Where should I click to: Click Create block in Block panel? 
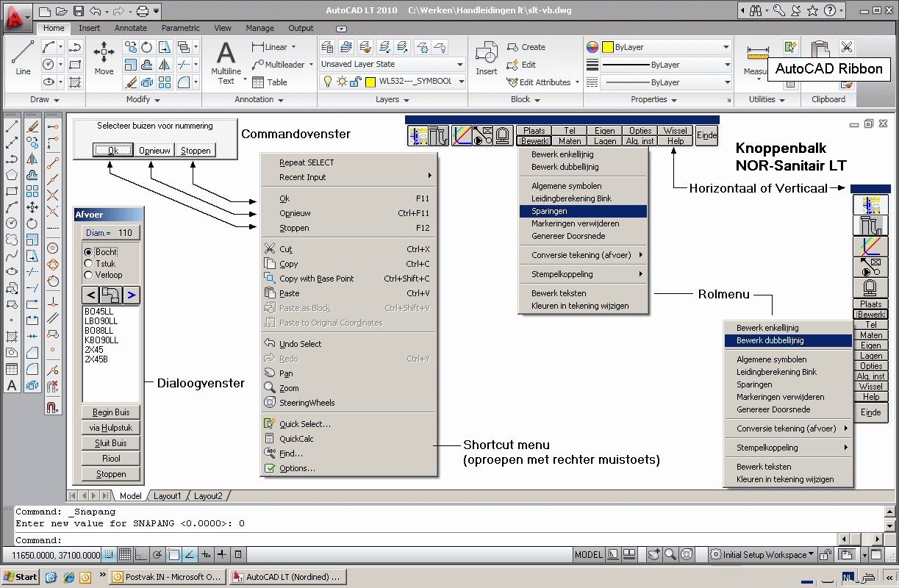(x=526, y=47)
